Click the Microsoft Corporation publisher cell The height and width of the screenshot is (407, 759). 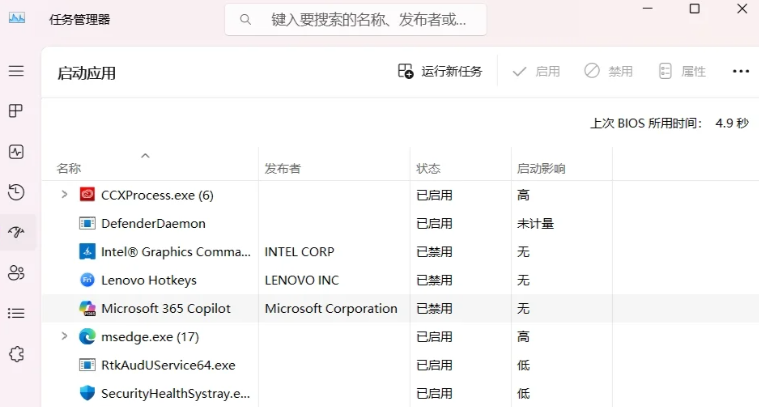tap(331, 308)
